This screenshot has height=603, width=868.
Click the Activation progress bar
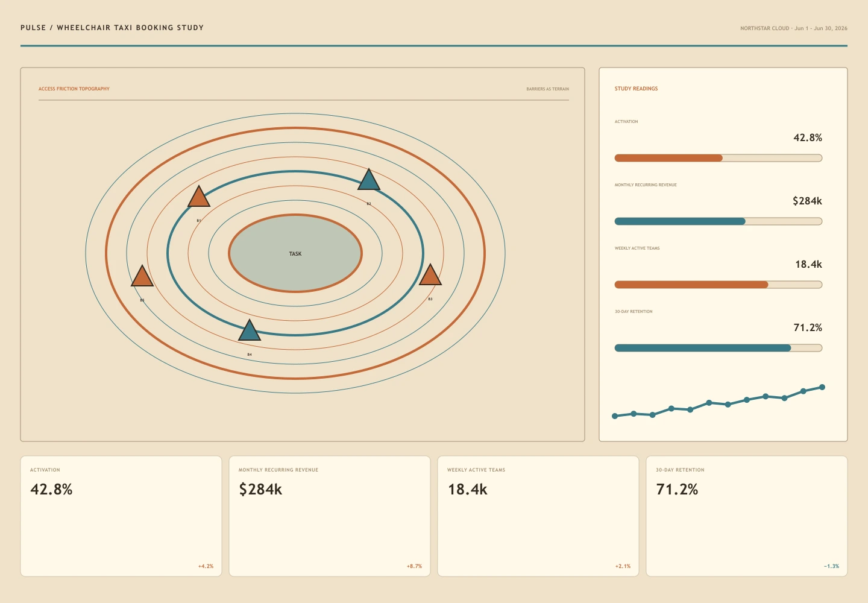click(719, 158)
